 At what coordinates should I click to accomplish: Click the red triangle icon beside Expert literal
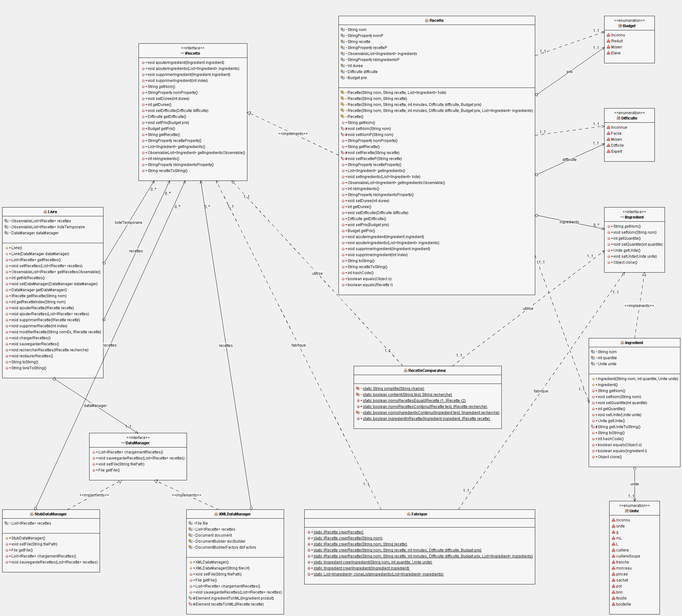coord(609,151)
